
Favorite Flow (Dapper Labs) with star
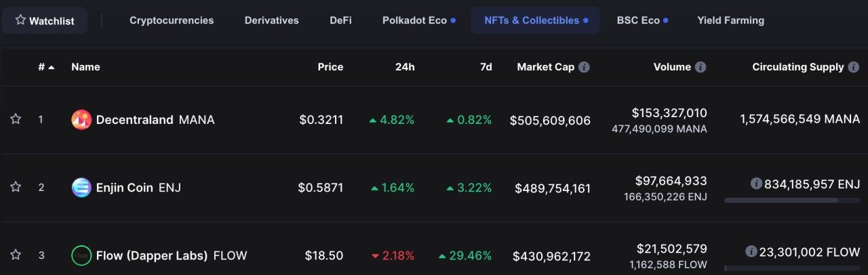(16, 255)
